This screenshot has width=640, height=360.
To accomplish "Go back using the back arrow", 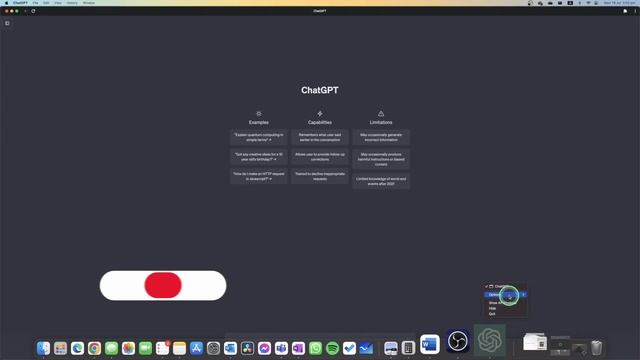I will pyautogui.click(x=25, y=11).
